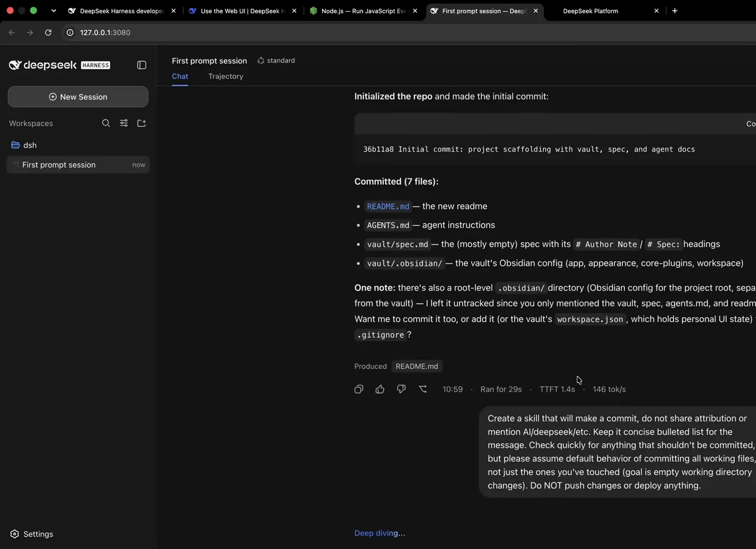
Task: Click the DeepSeek Harness logo
Action: click(60, 65)
